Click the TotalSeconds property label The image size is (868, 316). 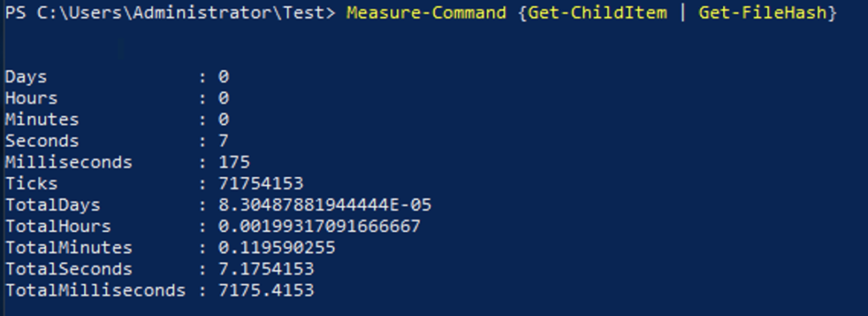click(70, 269)
